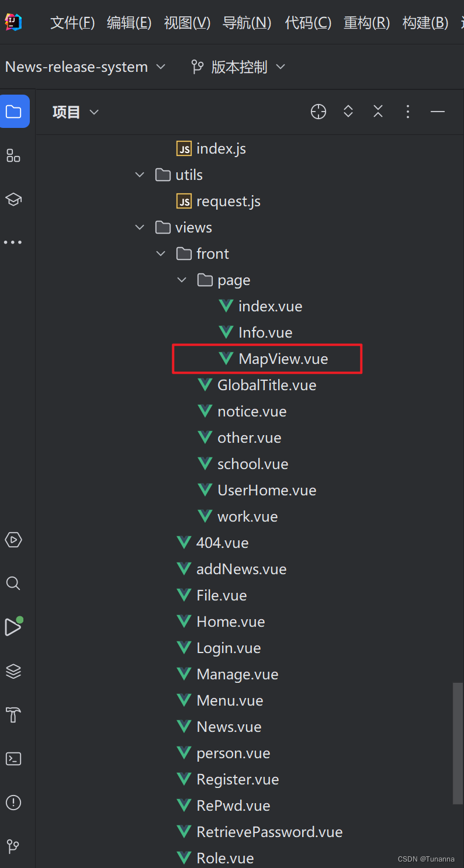Open the 构建(B) menu
The width and height of the screenshot is (464, 868).
[x=425, y=23]
